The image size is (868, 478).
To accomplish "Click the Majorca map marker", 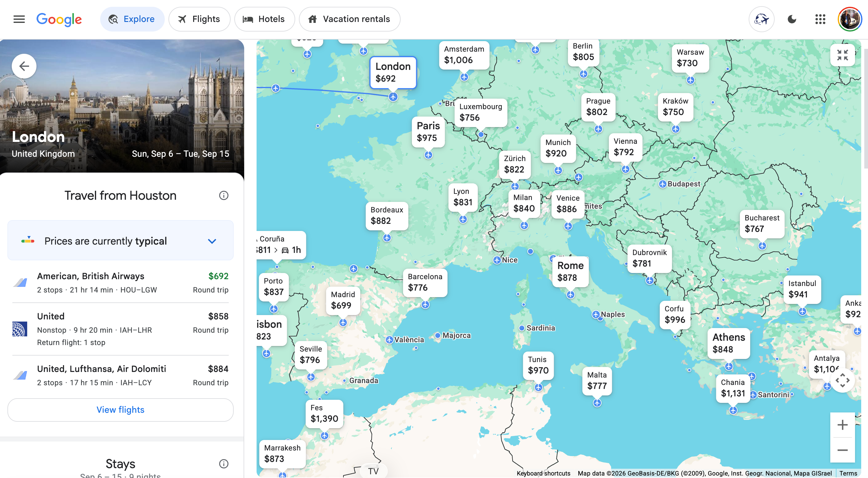I will point(437,335).
